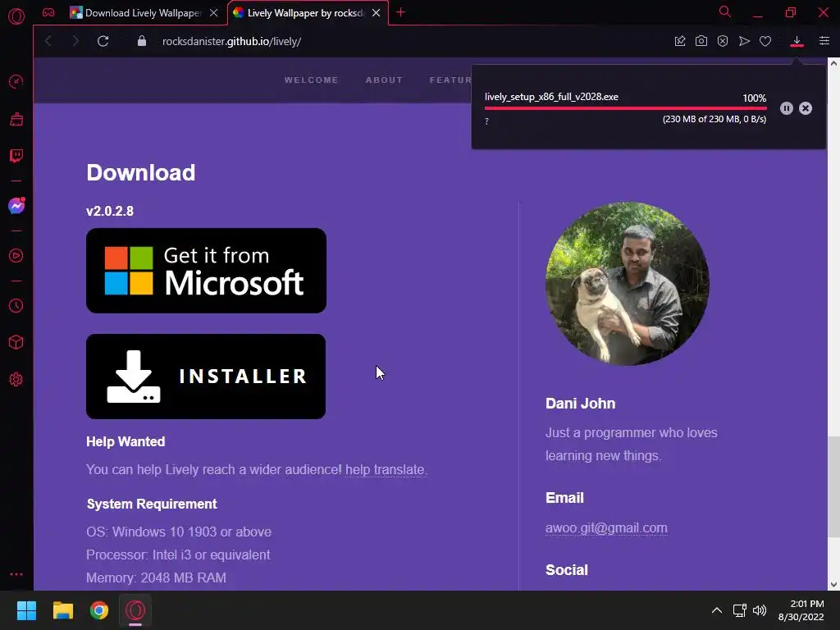Click scrollbar up arrow
The image size is (840, 630).
click(833, 62)
